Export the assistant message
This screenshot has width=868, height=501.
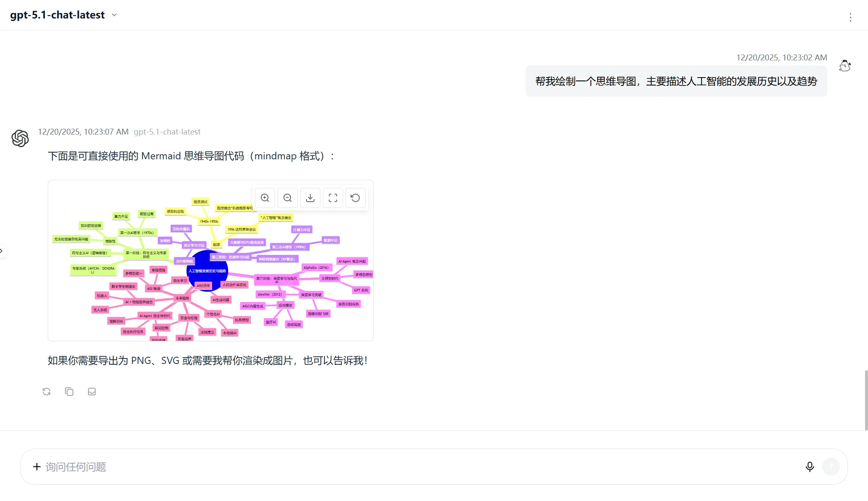92,391
